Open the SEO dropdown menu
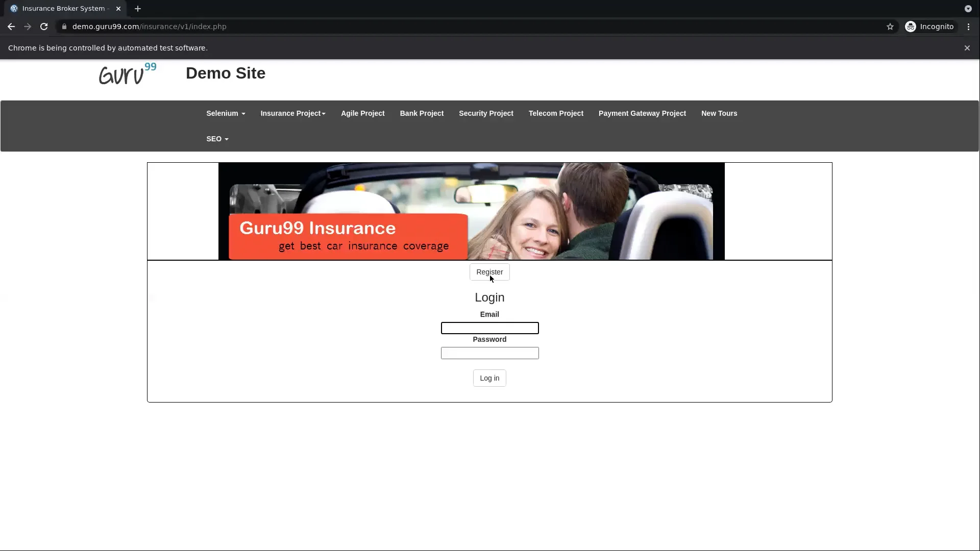 coord(216,139)
